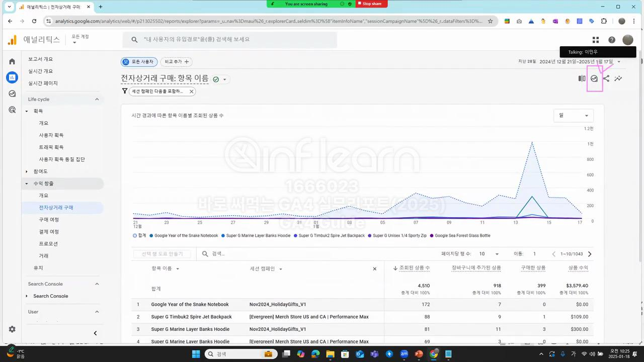This screenshot has height=362, width=644.
Task: Open the report status dropdown beside the title
Action: click(225, 79)
